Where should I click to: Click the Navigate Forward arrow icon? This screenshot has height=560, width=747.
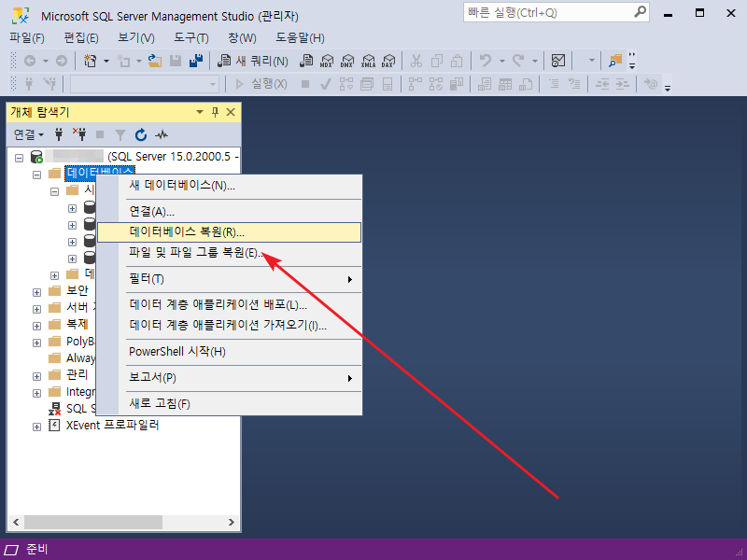62,61
